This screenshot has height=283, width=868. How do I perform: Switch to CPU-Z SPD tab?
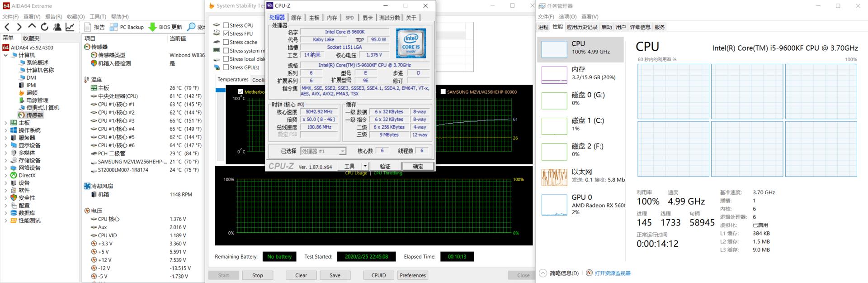click(x=349, y=18)
